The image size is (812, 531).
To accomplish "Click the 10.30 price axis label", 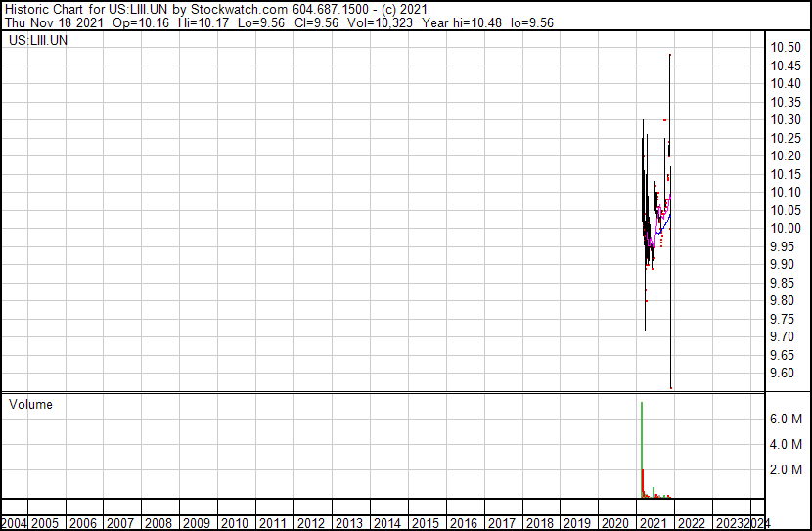I will (x=786, y=120).
